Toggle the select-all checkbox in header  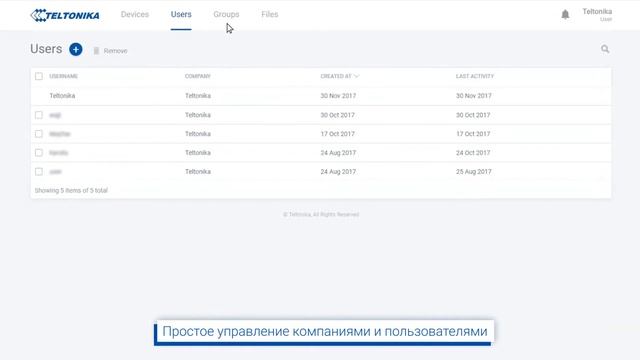[39, 76]
